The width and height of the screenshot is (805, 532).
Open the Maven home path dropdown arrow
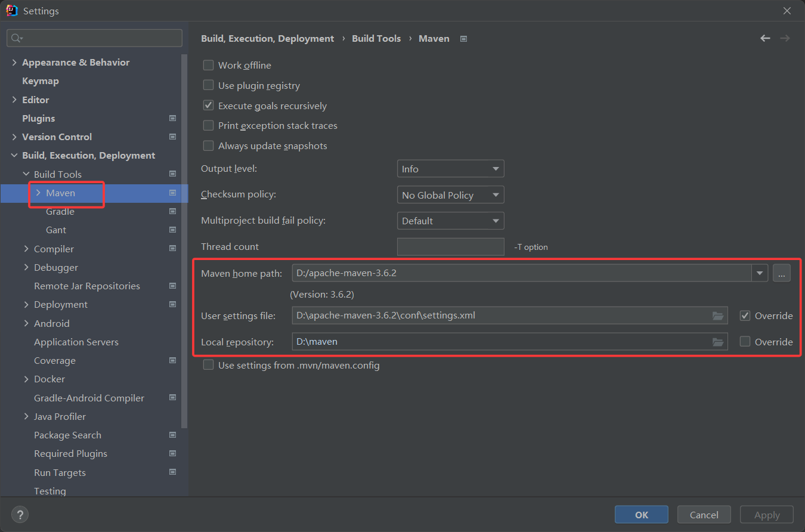coord(760,273)
